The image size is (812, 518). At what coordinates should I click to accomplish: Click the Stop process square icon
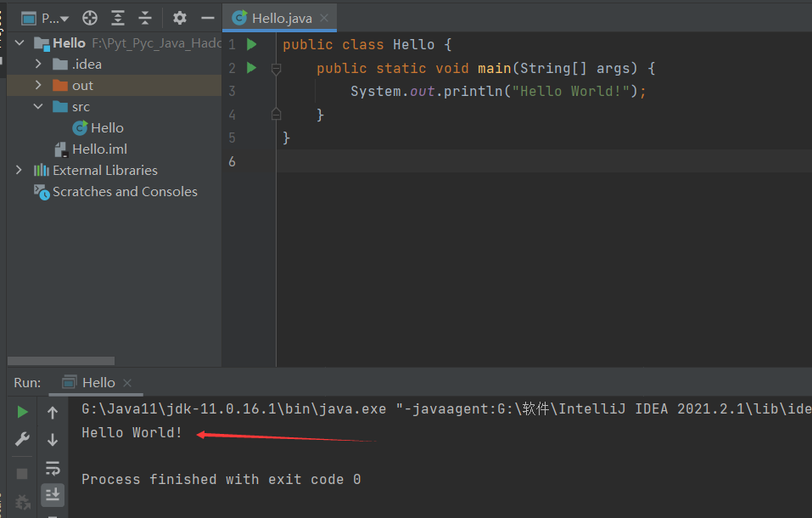pyautogui.click(x=22, y=474)
